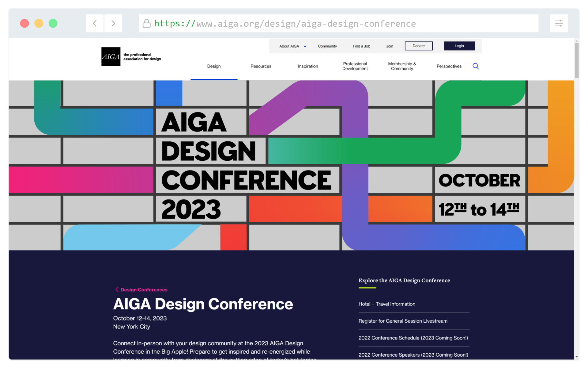
Task: Click the red close window button
Action: tap(24, 23)
